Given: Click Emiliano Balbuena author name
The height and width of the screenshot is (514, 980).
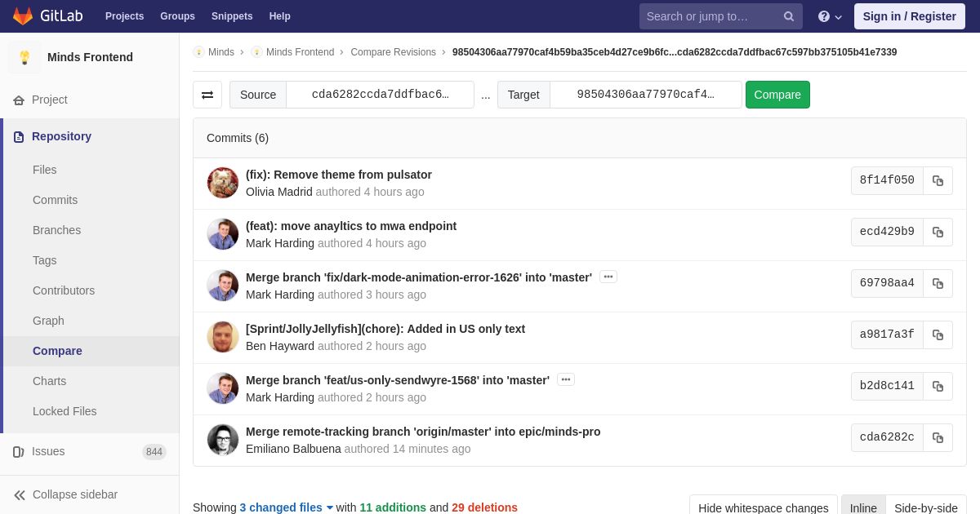Looking at the screenshot, I should point(293,449).
